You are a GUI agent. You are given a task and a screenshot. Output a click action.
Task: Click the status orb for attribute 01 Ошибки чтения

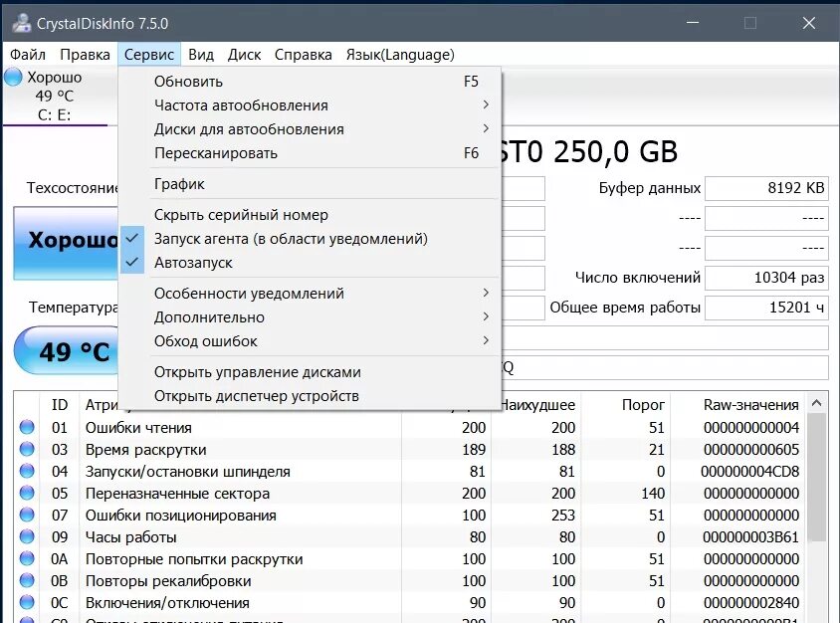pyautogui.click(x=27, y=428)
